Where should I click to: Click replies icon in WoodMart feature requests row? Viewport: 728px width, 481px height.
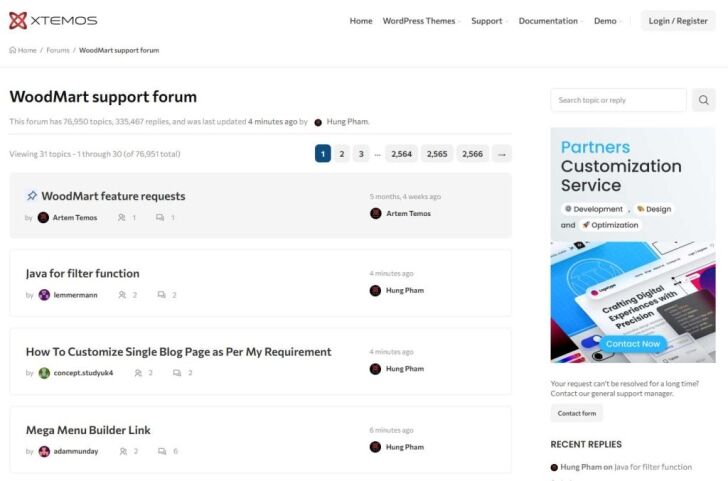click(160, 217)
